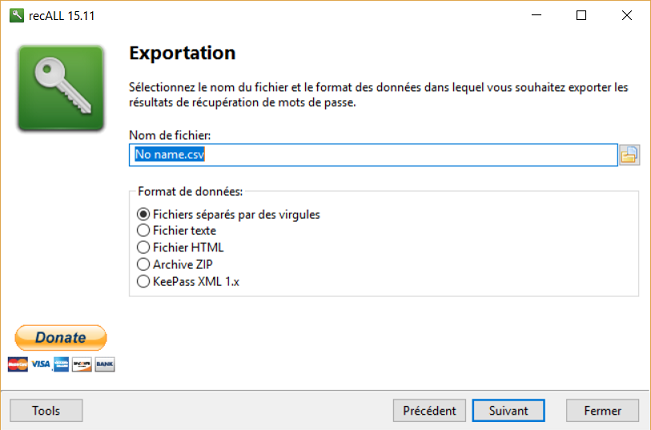Image resolution: width=651 pixels, height=430 pixels.
Task: Select the comma-separated files (virgules) format
Action: pos(144,214)
